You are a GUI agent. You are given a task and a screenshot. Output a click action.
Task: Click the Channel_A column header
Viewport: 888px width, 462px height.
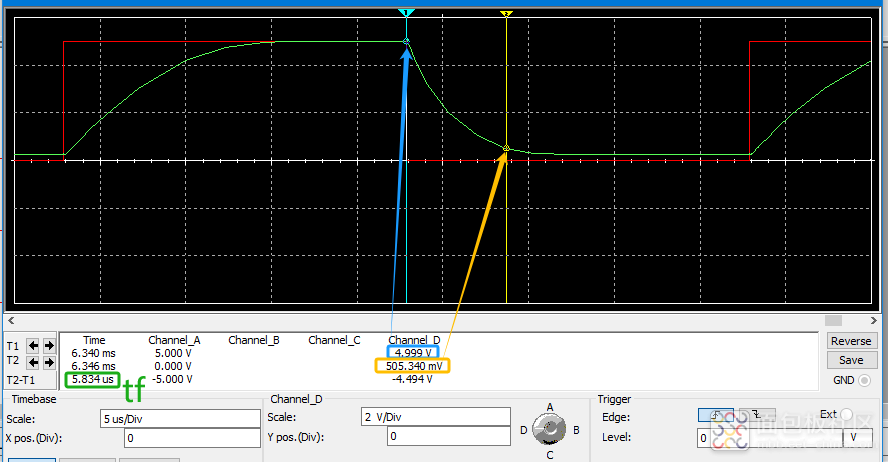coord(174,340)
